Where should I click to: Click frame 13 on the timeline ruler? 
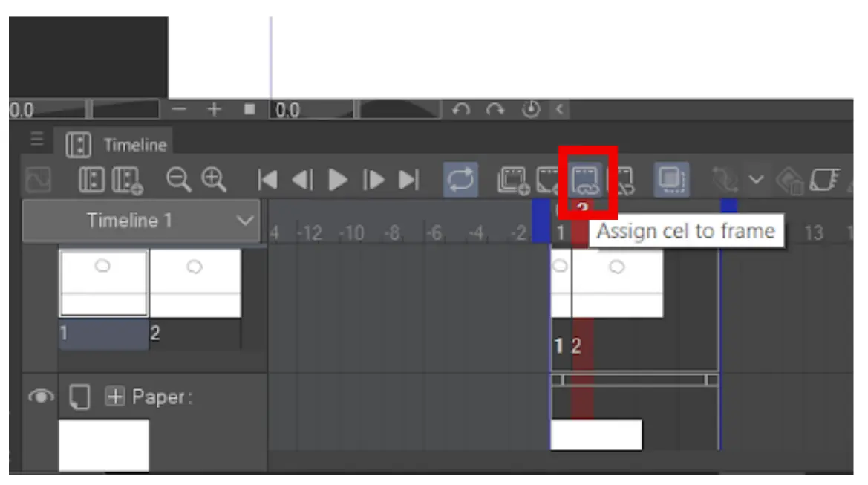click(813, 233)
